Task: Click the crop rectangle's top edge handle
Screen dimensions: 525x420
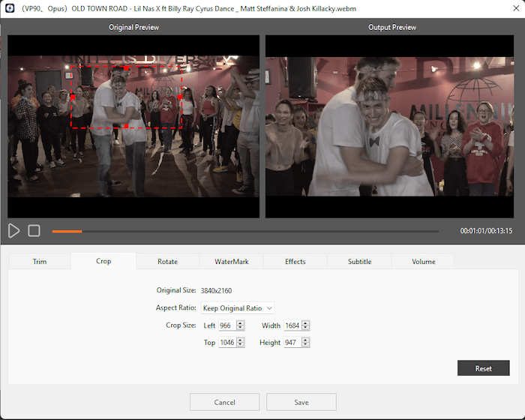Action: tap(126, 68)
